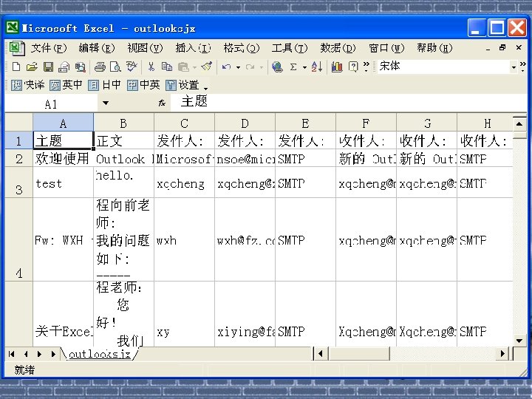Click the 日中 translation button
Viewport: 532px width, 399px height.
[x=104, y=85]
